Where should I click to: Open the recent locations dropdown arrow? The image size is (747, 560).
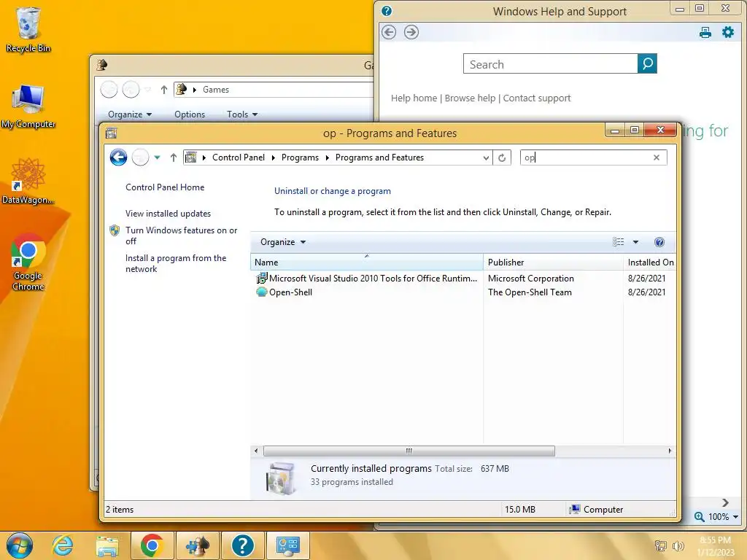tap(157, 157)
